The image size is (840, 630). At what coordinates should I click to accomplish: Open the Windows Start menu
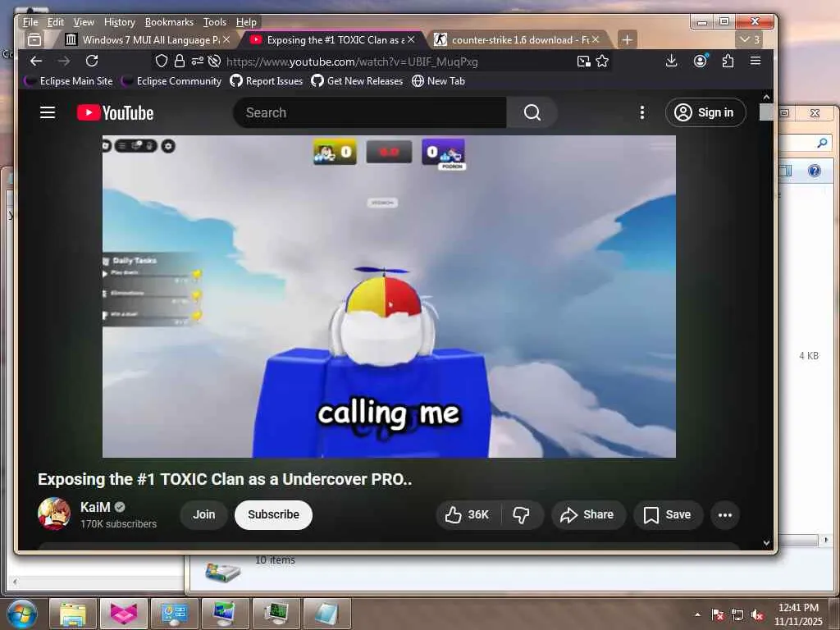coord(22,614)
